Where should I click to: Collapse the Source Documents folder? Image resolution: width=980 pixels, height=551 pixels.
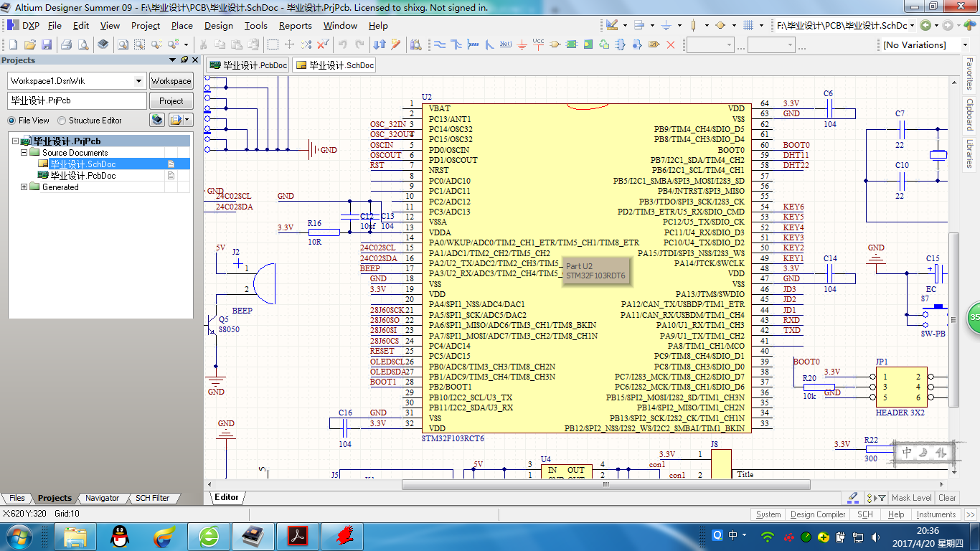click(x=24, y=153)
